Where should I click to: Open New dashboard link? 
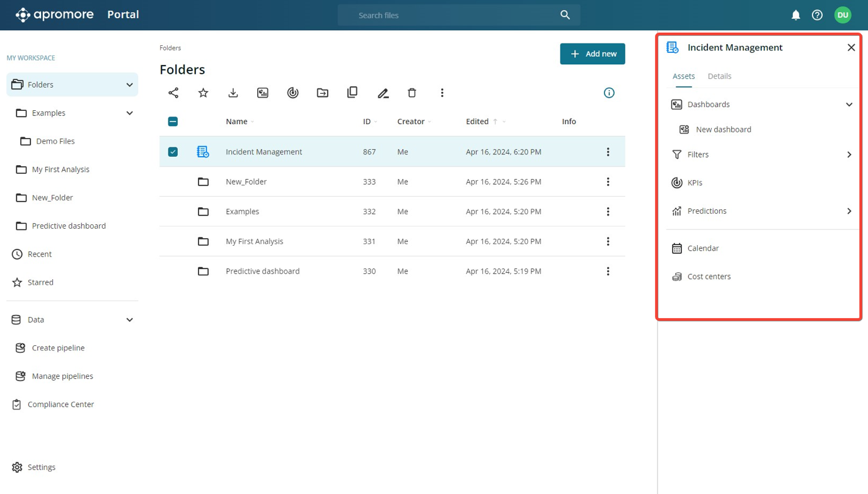click(x=723, y=130)
